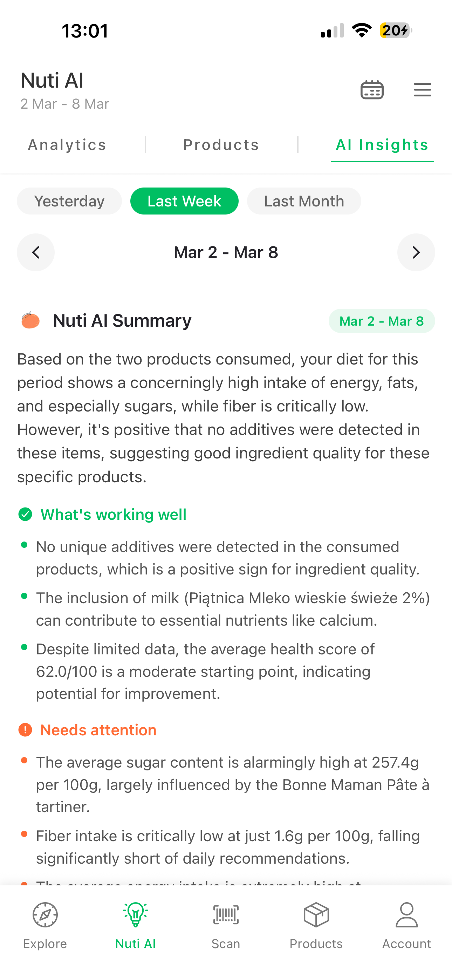Tap the green checkmark beside What's working well

pyautogui.click(x=25, y=514)
